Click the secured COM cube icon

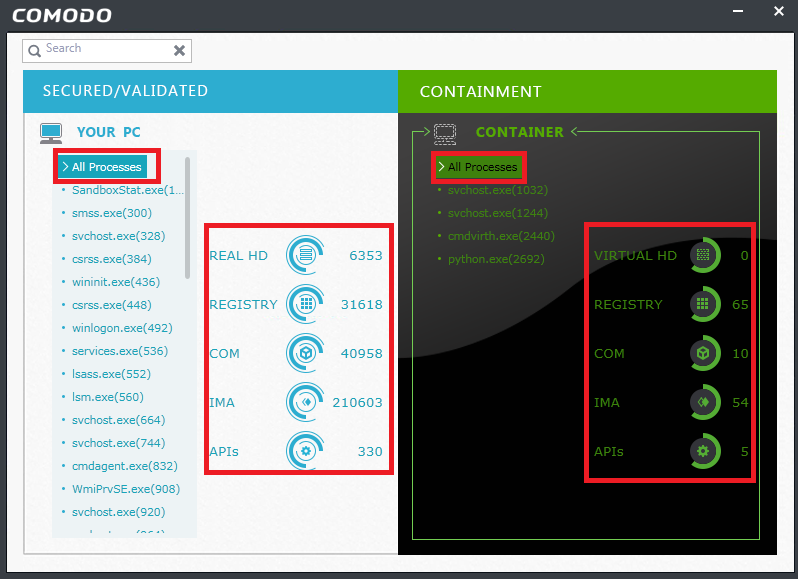tap(305, 353)
